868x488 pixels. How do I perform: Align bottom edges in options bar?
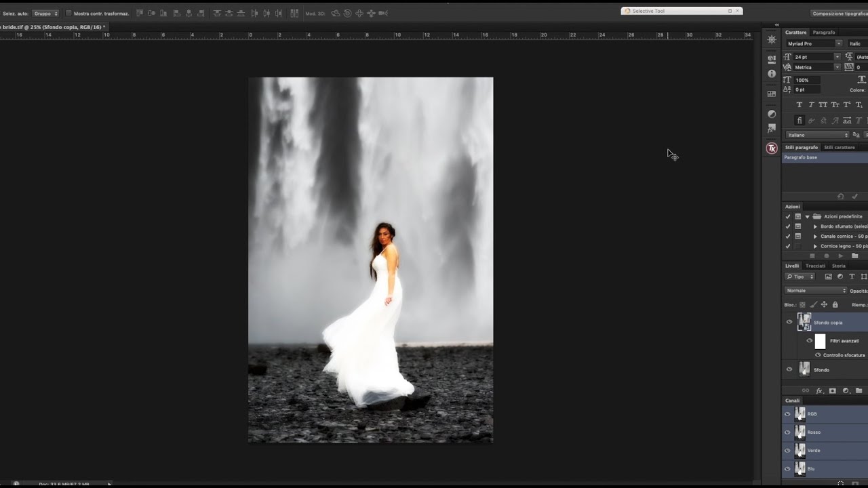pyautogui.click(x=164, y=13)
